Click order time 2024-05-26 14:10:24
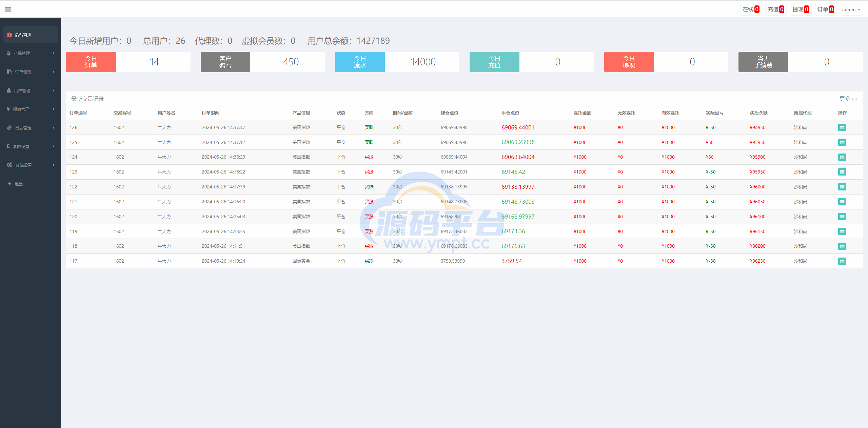868x428 pixels. click(x=223, y=261)
